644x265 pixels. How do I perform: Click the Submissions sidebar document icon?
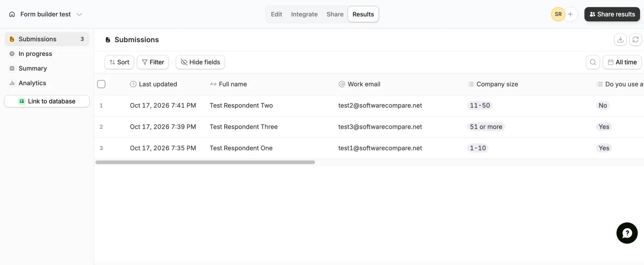point(12,39)
